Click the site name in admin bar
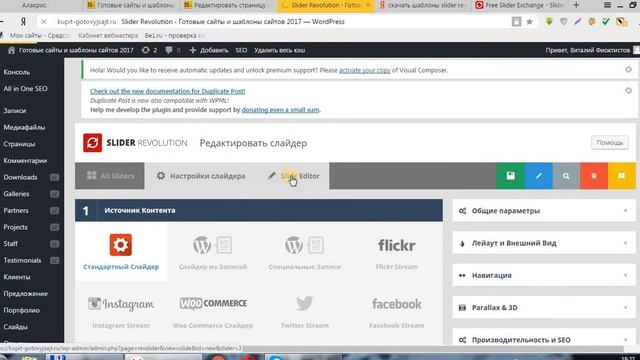 click(x=71, y=50)
